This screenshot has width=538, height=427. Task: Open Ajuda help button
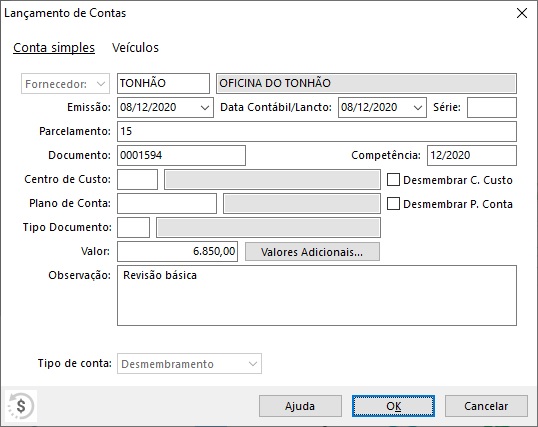coord(300,406)
